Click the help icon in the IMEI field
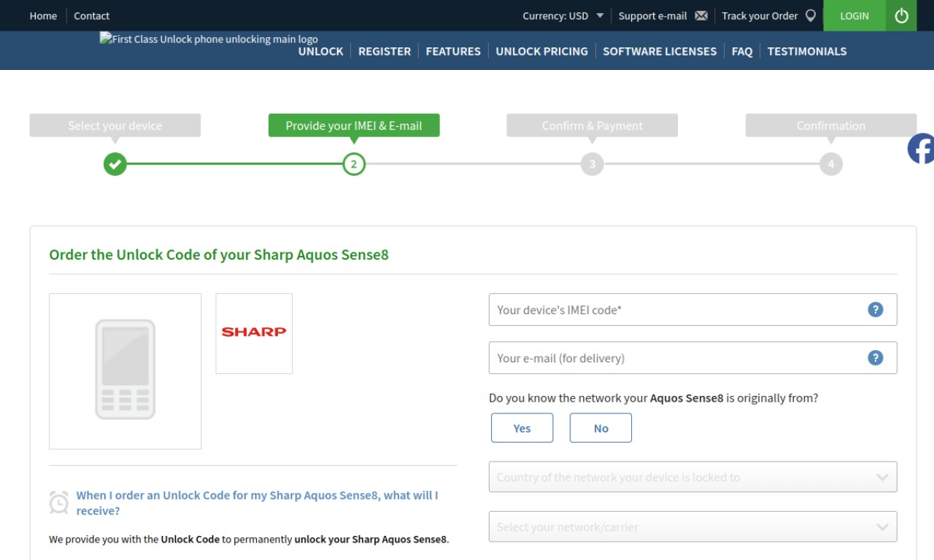934x560 pixels. coord(876,310)
